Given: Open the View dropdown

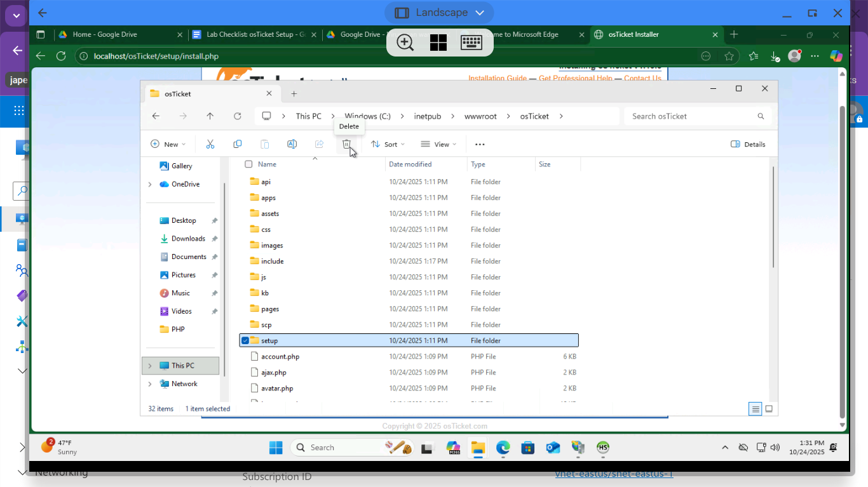Looking at the screenshot, I should click(x=438, y=144).
